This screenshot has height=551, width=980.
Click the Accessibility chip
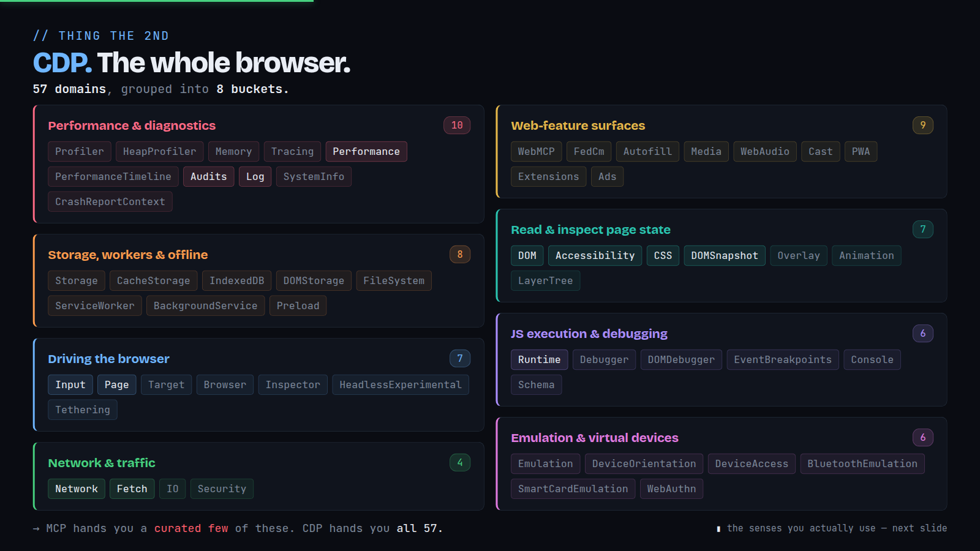595,255
